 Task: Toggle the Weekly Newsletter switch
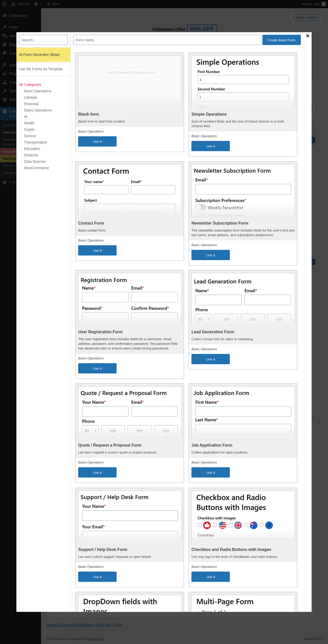pyautogui.click(x=201, y=207)
